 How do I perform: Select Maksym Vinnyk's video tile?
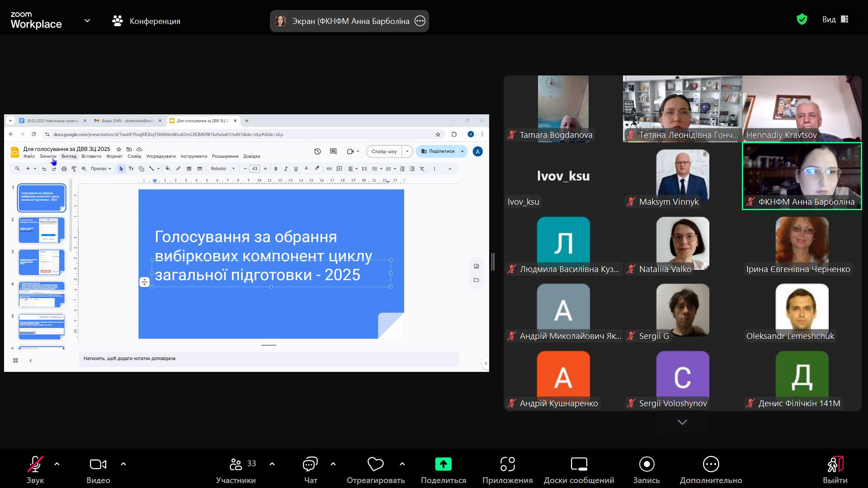(682, 176)
